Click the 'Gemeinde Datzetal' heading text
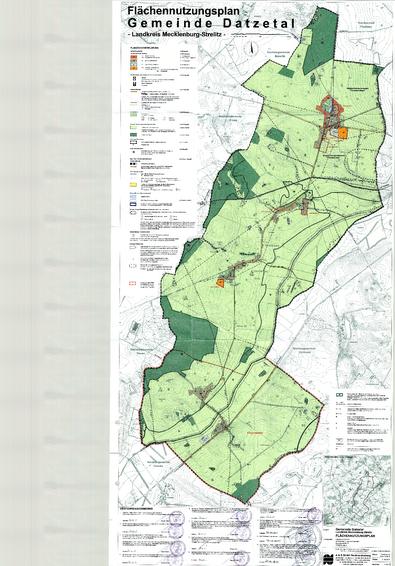The width and height of the screenshot is (395, 566). [x=212, y=24]
